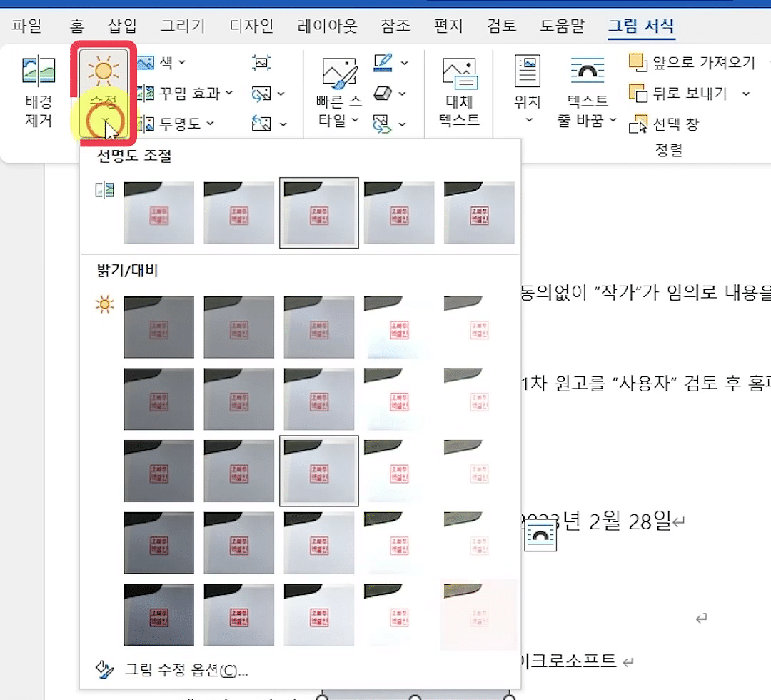Open the change picture dropdown
This screenshot has height=700, width=771.
pos(268,94)
